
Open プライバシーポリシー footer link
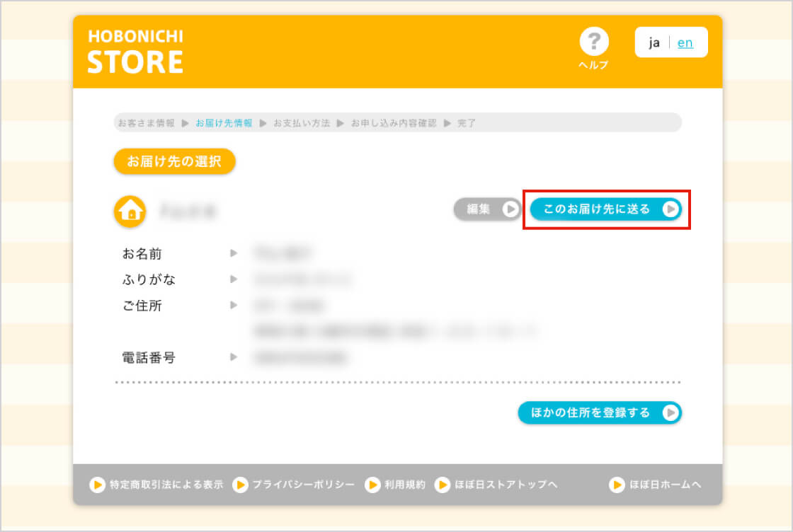tap(295, 485)
